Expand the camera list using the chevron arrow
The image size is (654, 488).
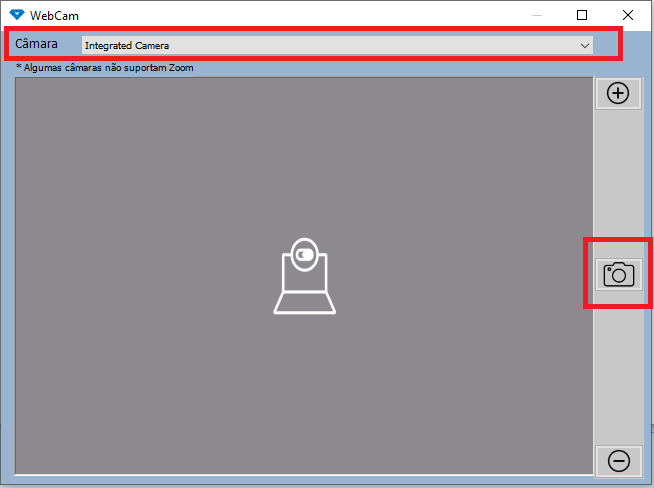coord(584,45)
